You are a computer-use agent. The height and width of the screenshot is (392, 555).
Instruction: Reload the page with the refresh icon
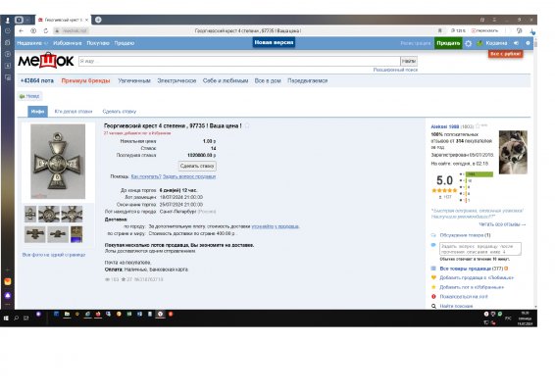click(x=46, y=30)
